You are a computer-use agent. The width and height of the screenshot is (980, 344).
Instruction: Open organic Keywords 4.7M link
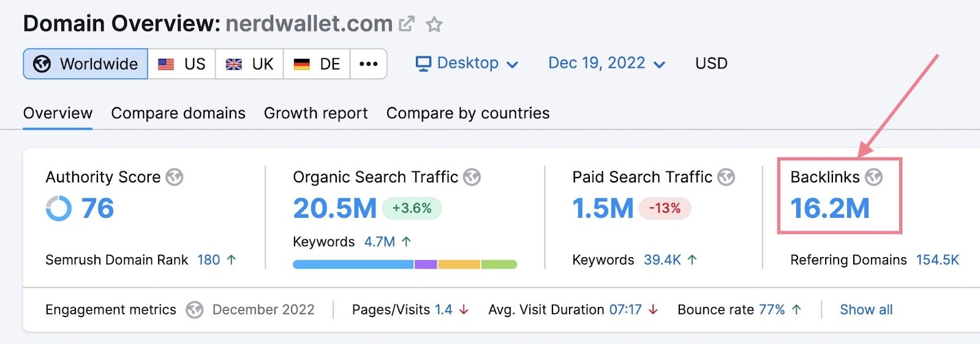[380, 242]
